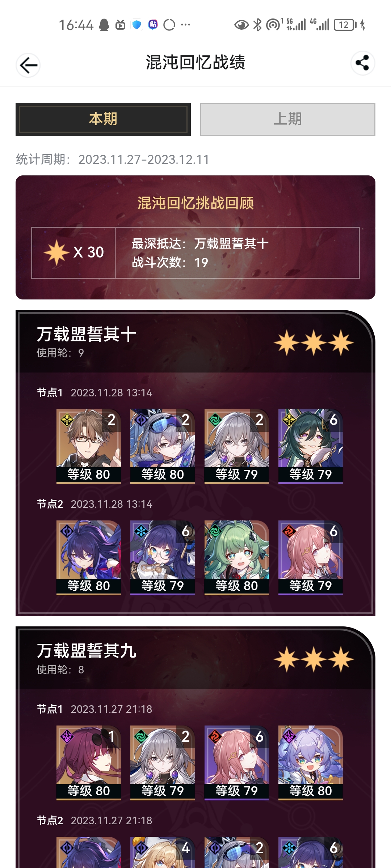Select goggles-wearing silver-haired character in 其十 节点1
391x868 pixels.
click(163, 446)
